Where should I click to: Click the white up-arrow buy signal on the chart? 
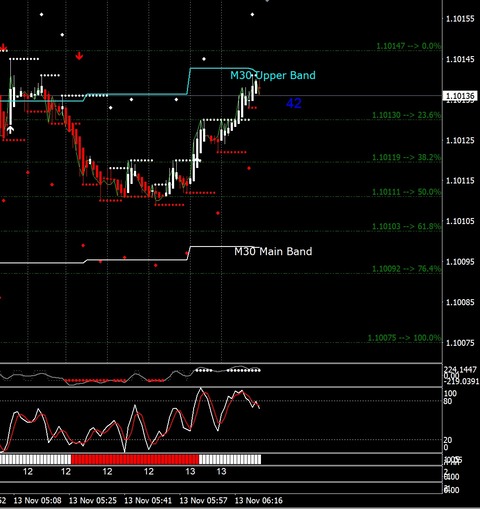point(10,130)
